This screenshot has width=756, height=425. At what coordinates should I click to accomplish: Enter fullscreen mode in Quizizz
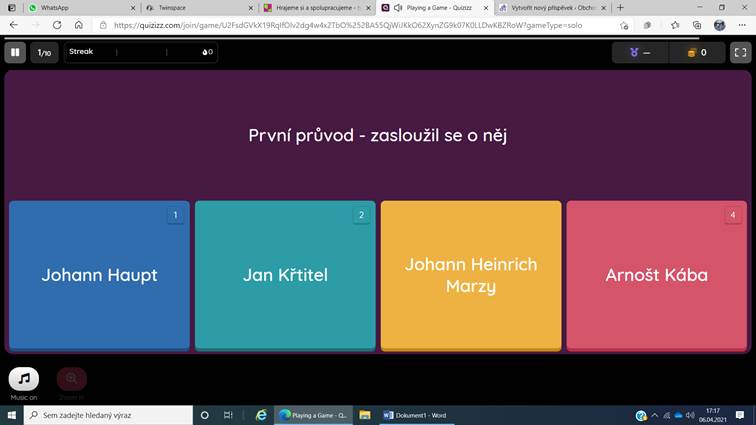coord(741,52)
